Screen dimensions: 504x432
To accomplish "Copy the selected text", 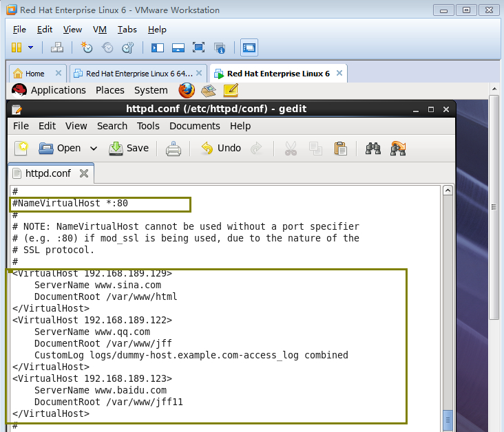I will (315, 149).
